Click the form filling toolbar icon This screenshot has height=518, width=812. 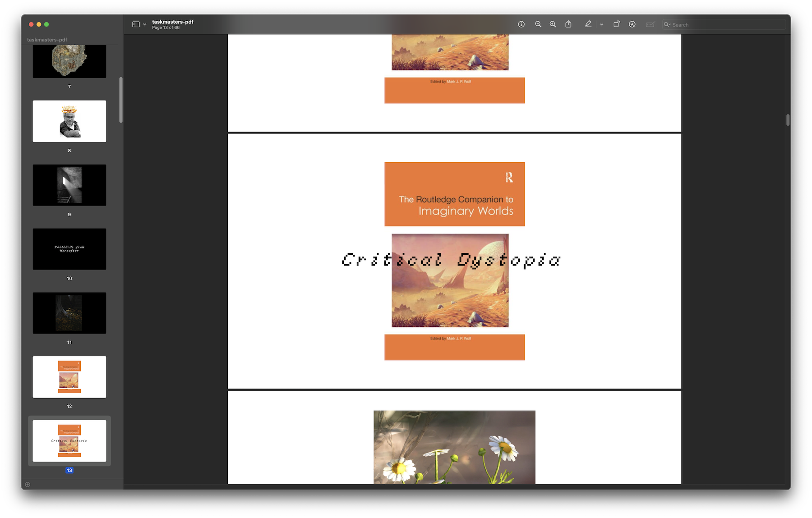[650, 24]
